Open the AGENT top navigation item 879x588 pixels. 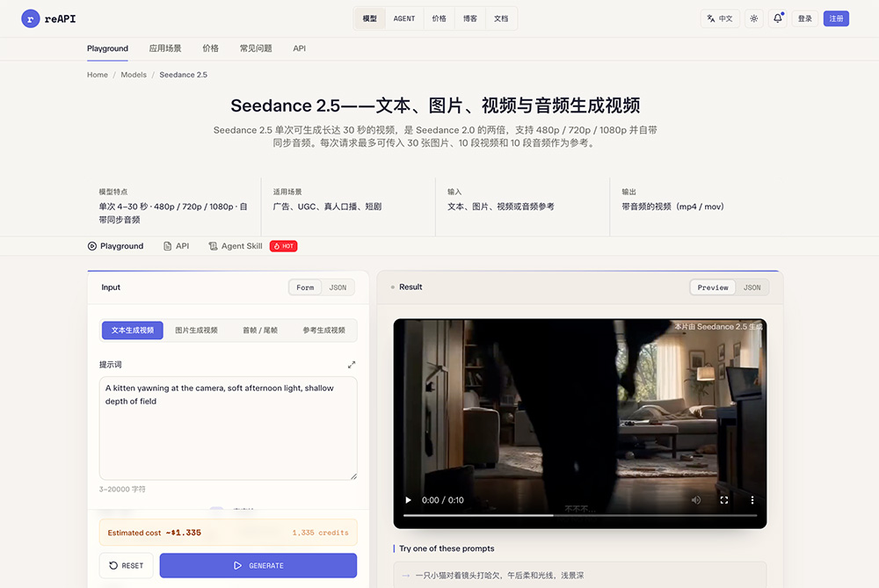404,18
